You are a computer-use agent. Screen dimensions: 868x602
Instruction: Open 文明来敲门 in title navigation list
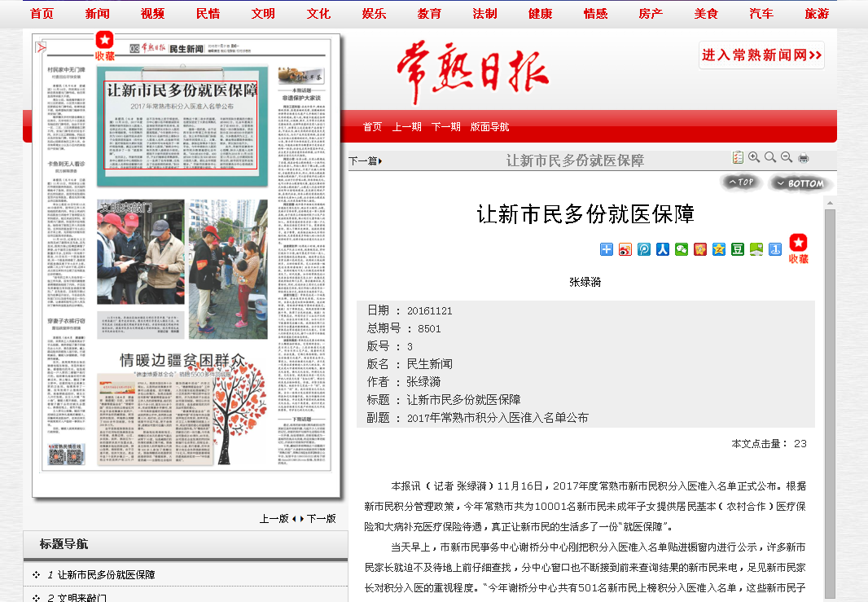point(82,598)
